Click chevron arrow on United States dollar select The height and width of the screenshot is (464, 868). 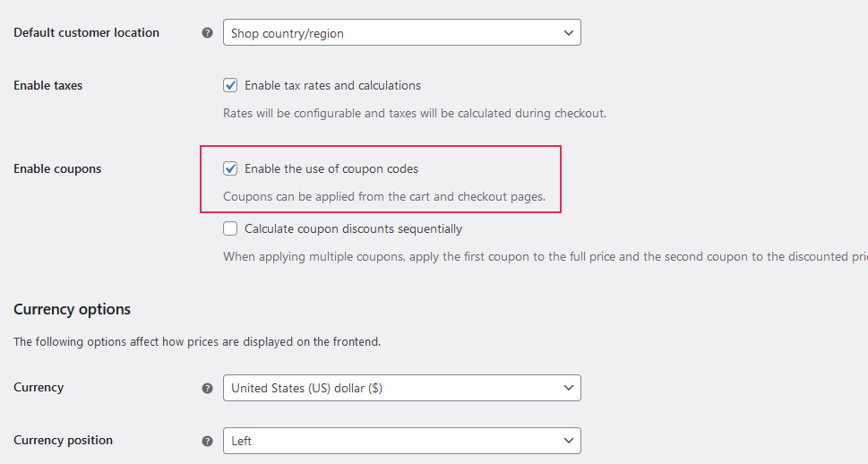[x=568, y=388]
